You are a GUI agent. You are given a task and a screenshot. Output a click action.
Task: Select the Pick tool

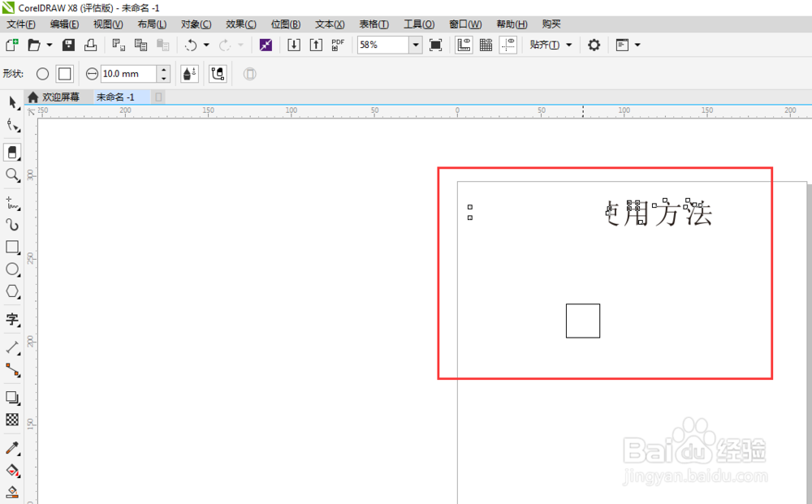click(12, 101)
